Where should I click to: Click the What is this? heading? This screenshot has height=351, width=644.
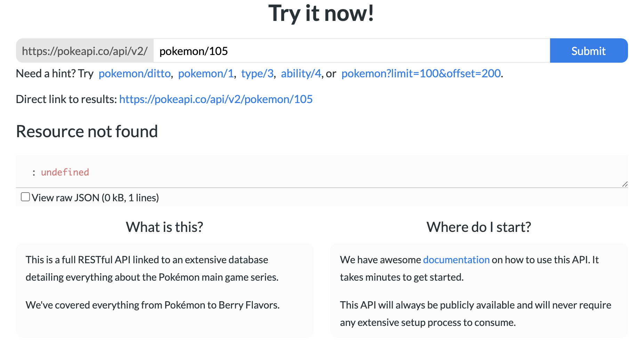[164, 227]
